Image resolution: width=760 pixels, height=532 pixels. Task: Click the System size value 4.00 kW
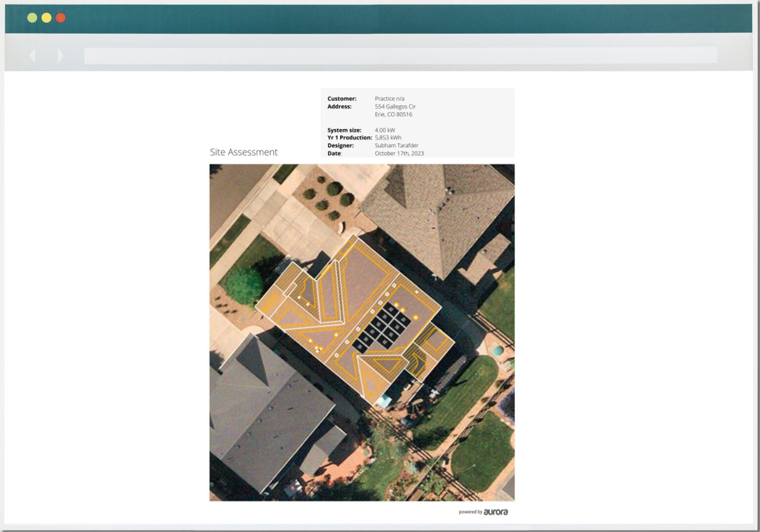click(384, 130)
